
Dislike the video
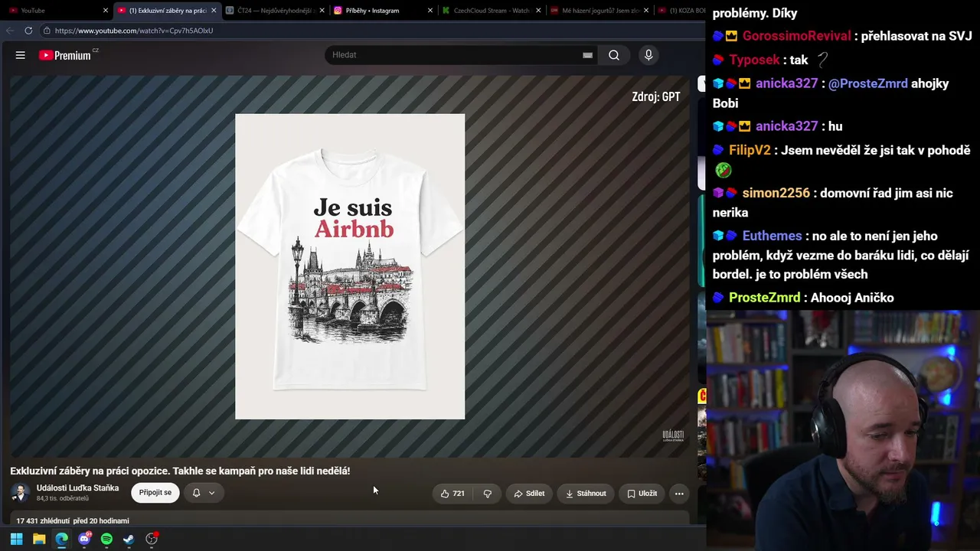(x=488, y=494)
